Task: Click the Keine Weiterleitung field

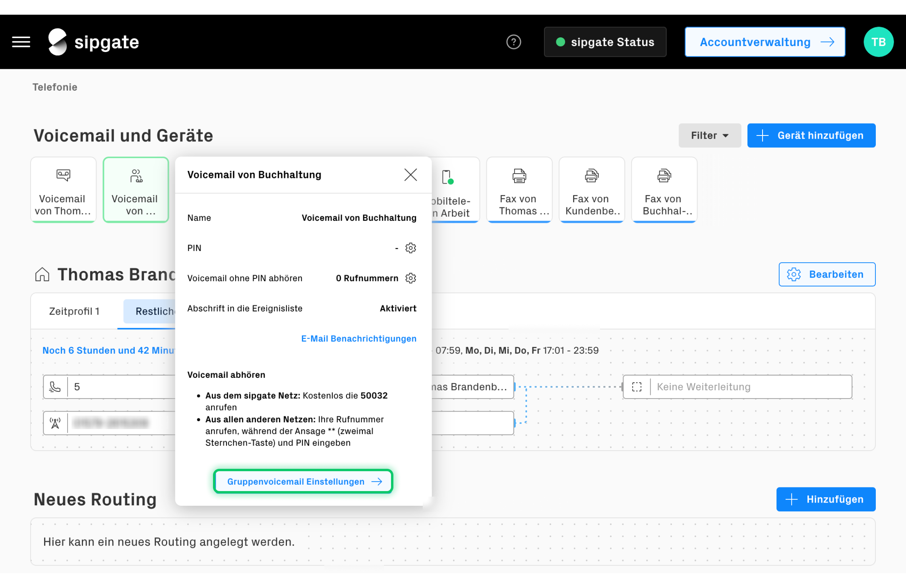Action: (x=737, y=387)
